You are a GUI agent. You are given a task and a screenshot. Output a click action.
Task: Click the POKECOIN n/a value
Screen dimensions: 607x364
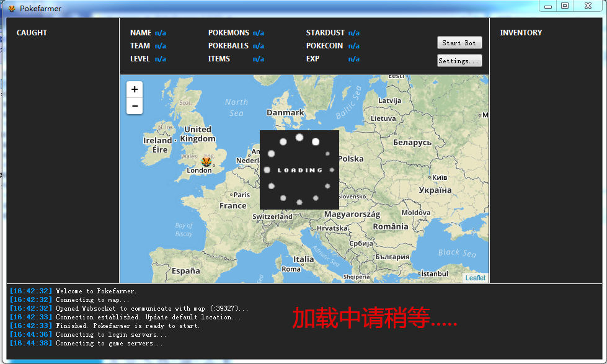pos(353,46)
